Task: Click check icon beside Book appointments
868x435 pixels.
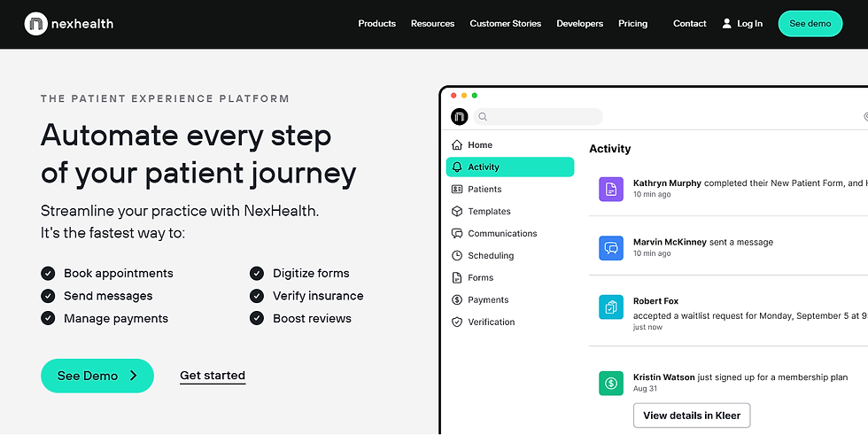Action: (48, 274)
